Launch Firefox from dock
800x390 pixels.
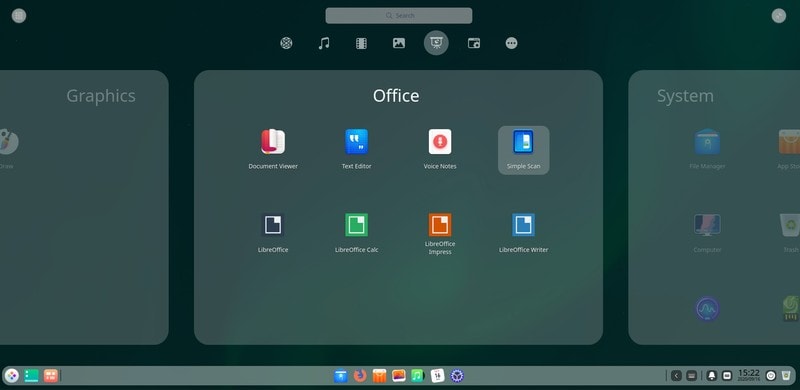pos(360,376)
